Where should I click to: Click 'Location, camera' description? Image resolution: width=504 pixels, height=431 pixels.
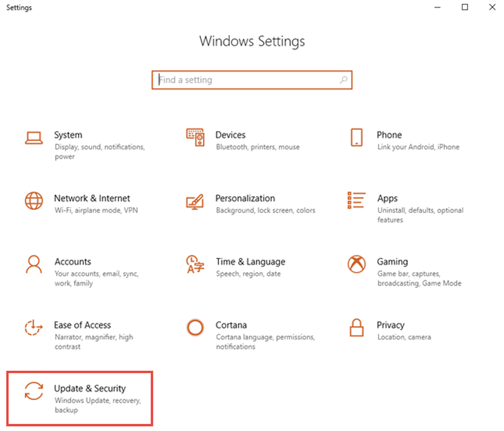pos(404,337)
